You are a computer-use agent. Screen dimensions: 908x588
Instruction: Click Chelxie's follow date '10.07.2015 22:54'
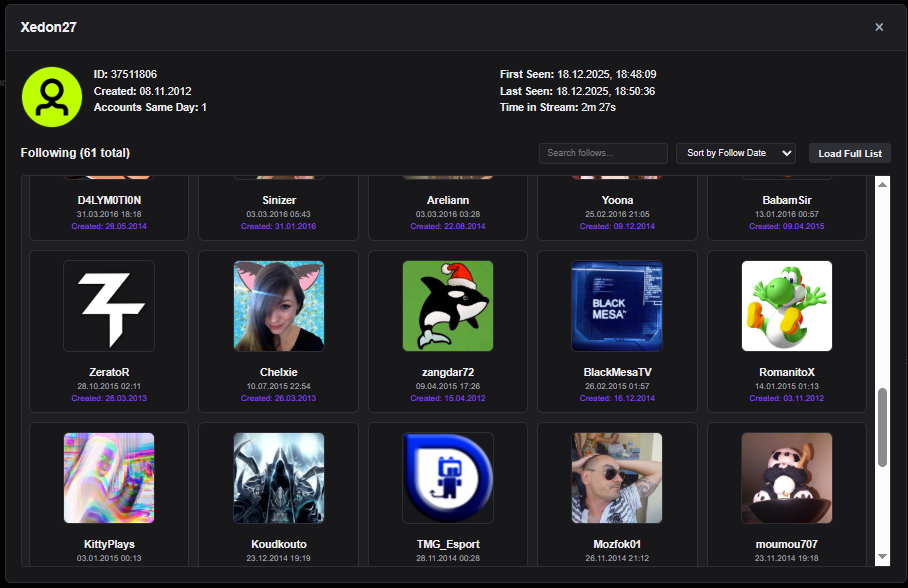click(279, 386)
